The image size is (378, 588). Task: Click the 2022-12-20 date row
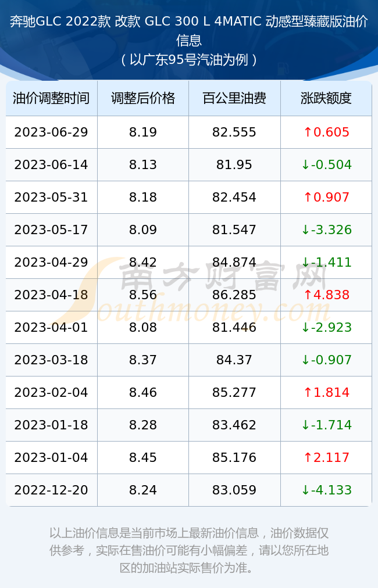[189, 490]
